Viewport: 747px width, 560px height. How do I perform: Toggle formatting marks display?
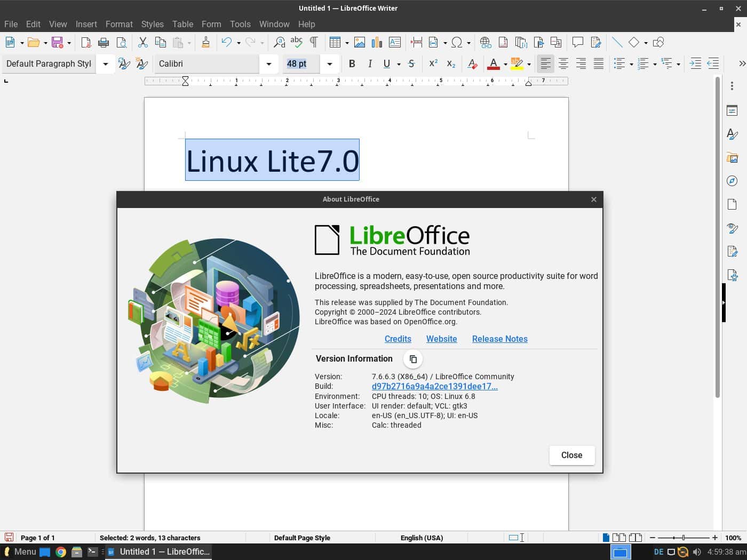(314, 42)
